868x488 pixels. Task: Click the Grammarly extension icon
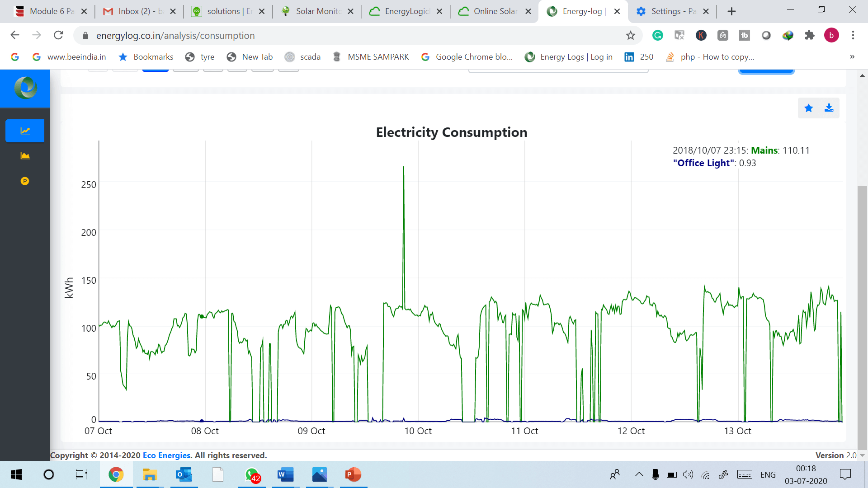(x=657, y=35)
